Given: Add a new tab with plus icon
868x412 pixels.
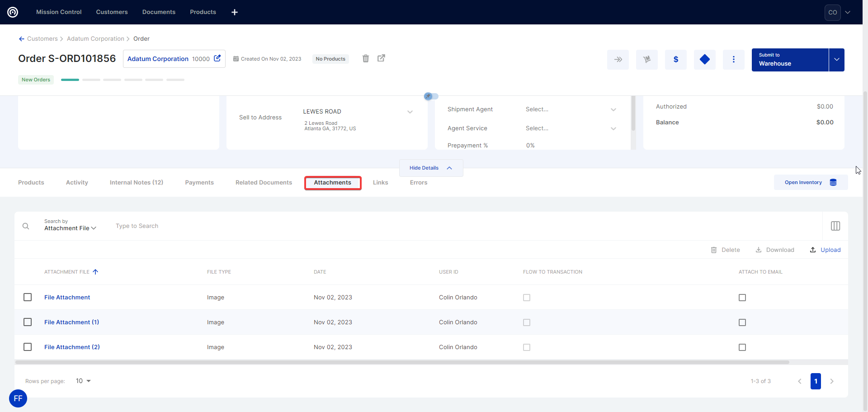Looking at the screenshot, I should pos(235,12).
